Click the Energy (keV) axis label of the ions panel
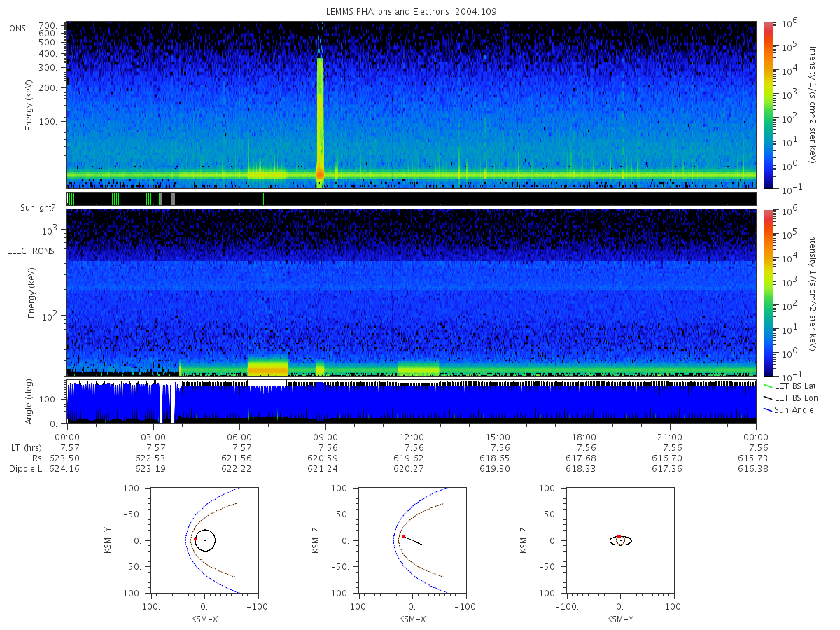The width and height of the screenshot is (840, 630). click(29, 105)
